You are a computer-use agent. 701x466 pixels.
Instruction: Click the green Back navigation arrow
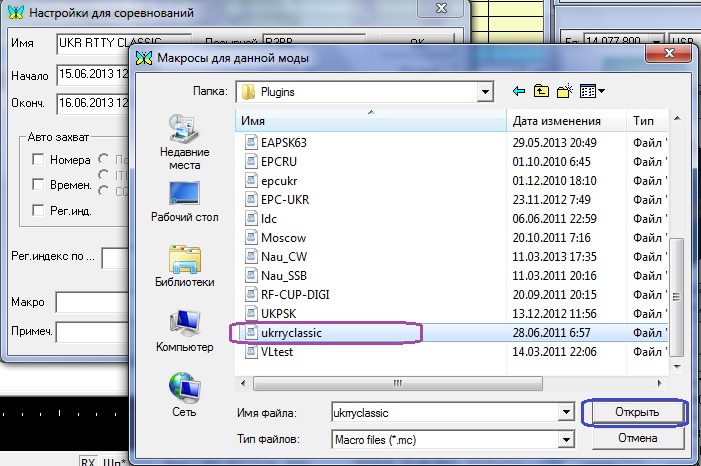pyautogui.click(x=519, y=91)
